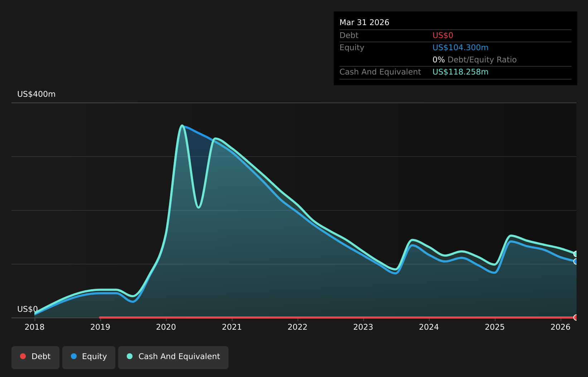588x377 pixels.
Task: Click the blue Equity end-of-line marker
Action: click(576, 261)
